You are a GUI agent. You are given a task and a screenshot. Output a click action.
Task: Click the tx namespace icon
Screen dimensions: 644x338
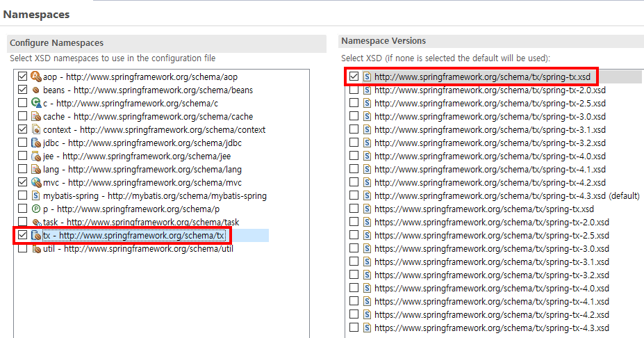coord(36,235)
